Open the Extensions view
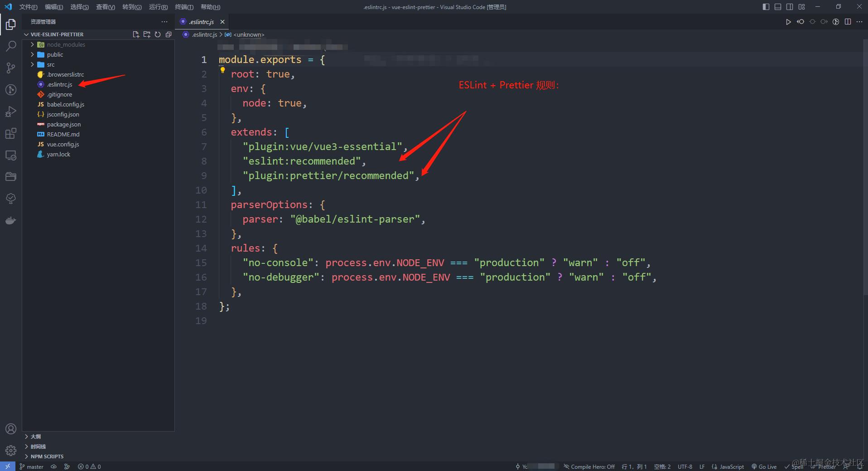The height and width of the screenshot is (471, 868). 11,133
